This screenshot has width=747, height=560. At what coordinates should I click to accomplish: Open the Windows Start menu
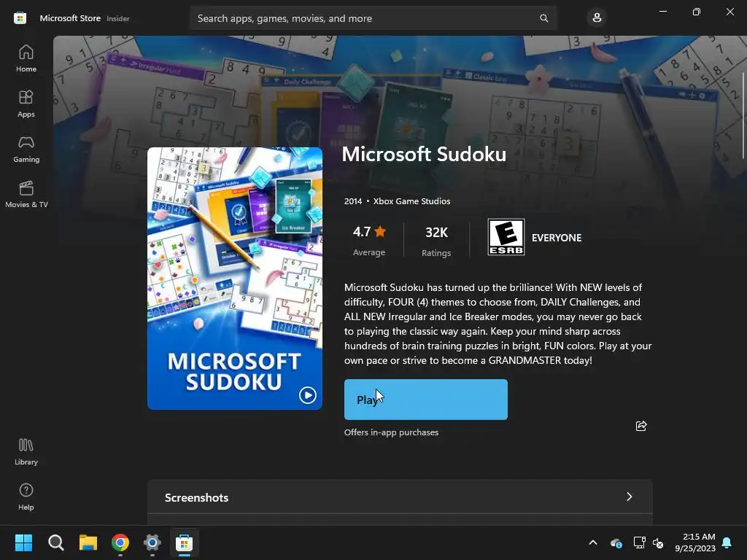(23, 542)
